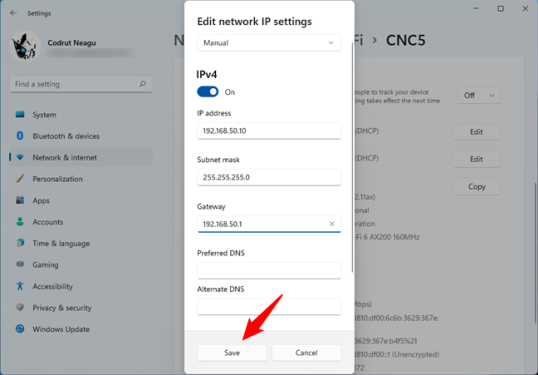Image resolution: width=538 pixels, height=375 pixels.
Task: Click the Accounts person icon
Action: 20,222
